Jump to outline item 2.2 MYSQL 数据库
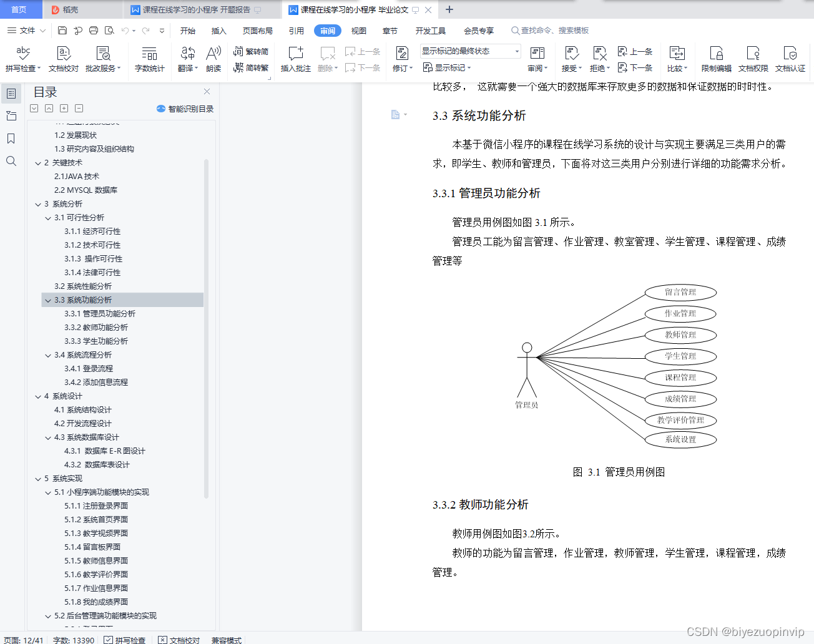The width and height of the screenshot is (814, 644). coord(86,190)
